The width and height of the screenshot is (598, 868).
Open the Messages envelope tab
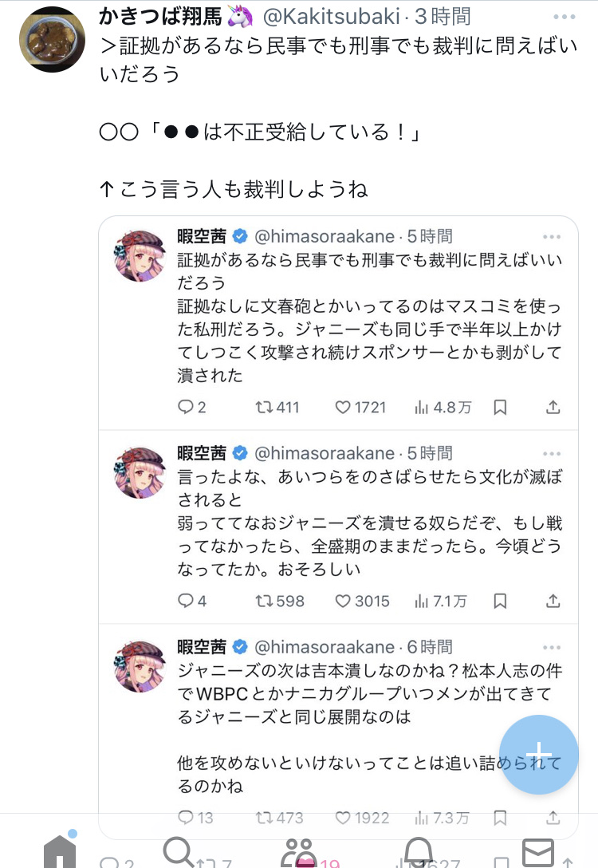(538, 850)
